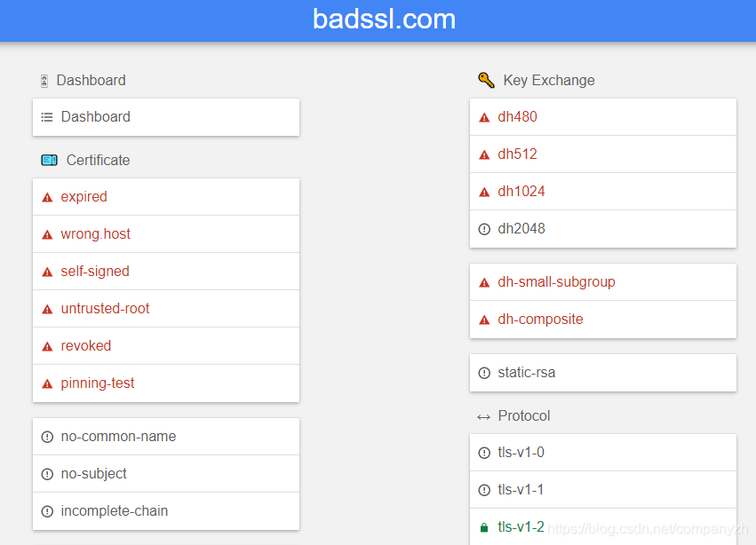Image resolution: width=756 pixels, height=545 pixels.
Task: Click the list icon beside Dashboard link
Action: (47, 117)
